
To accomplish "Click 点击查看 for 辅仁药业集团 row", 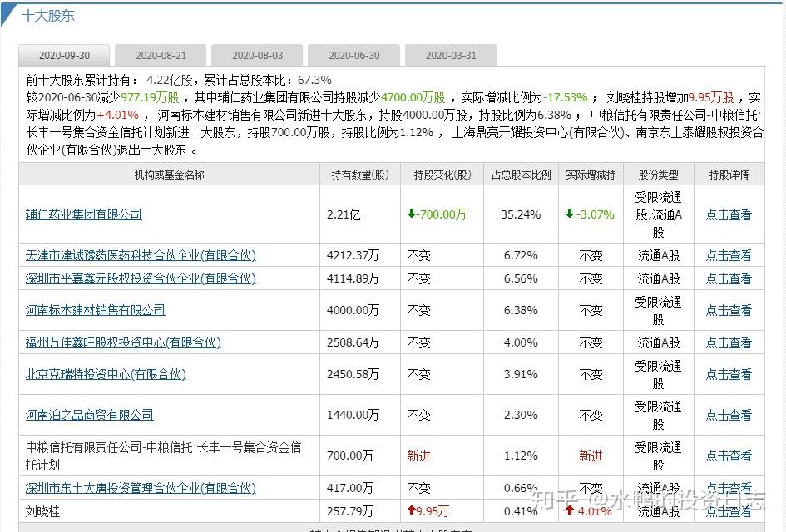I will coord(729,215).
